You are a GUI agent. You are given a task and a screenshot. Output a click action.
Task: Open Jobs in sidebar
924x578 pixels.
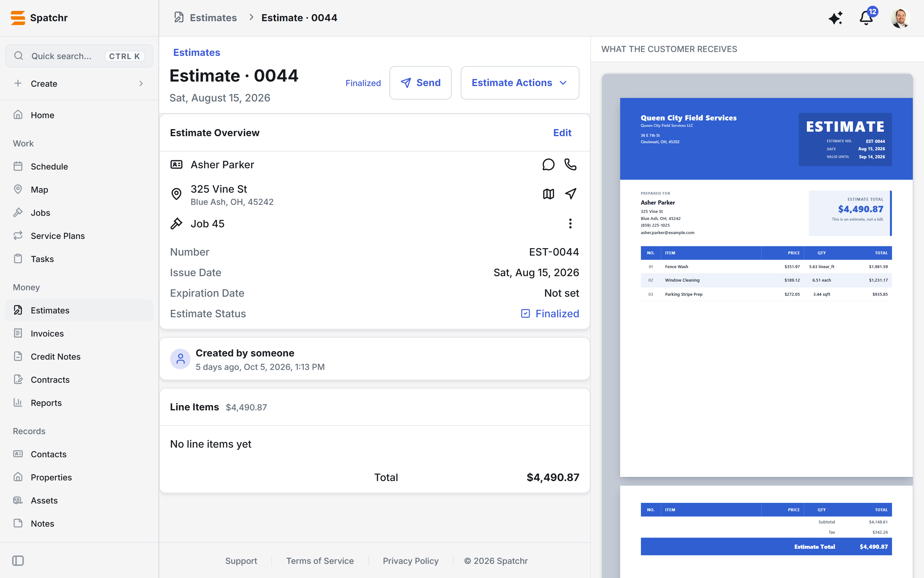(x=79, y=213)
